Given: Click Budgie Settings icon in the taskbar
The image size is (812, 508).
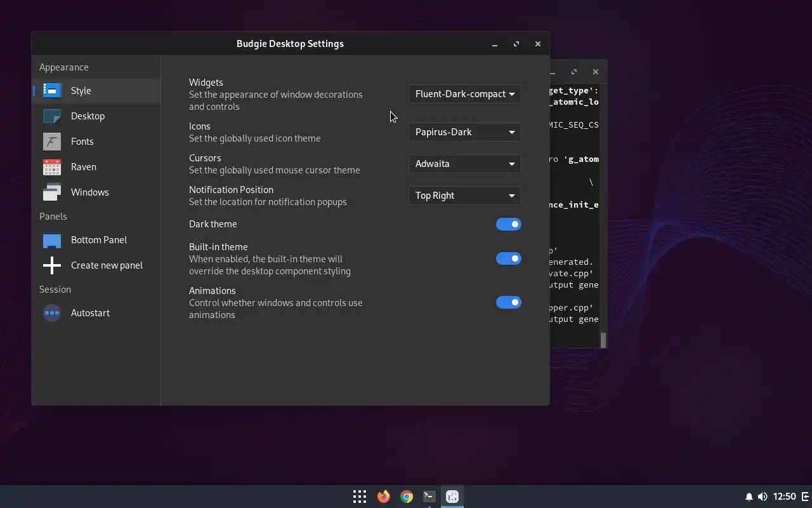Looking at the screenshot, I should tap(452, 497).
